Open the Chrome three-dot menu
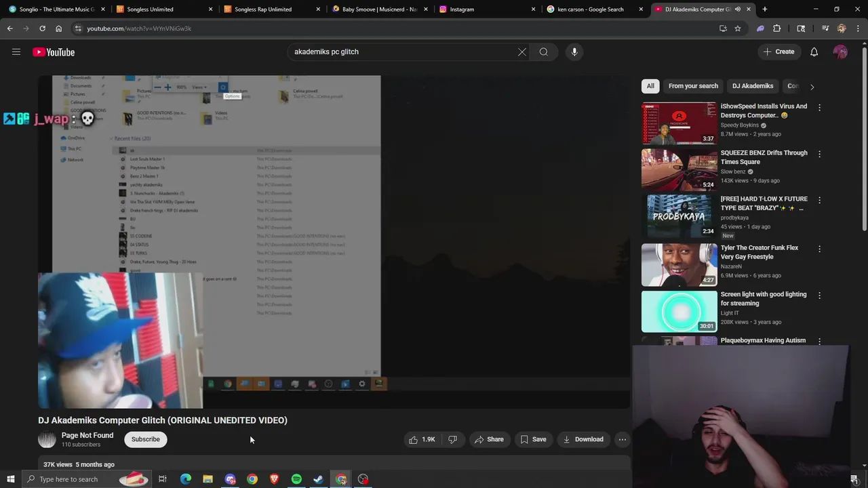Image resolution: width=868 pixels, height=488 pixels. [x=858, y=28]
